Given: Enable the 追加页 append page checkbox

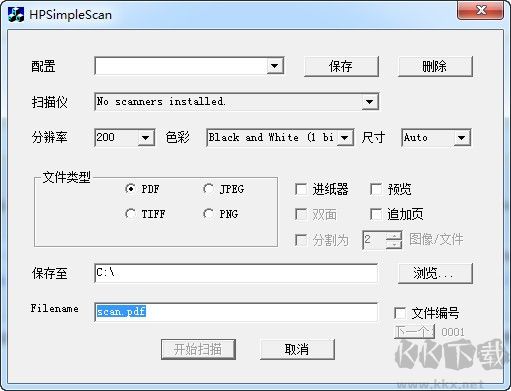Looking at the screenshot, I should coord(376,214).
